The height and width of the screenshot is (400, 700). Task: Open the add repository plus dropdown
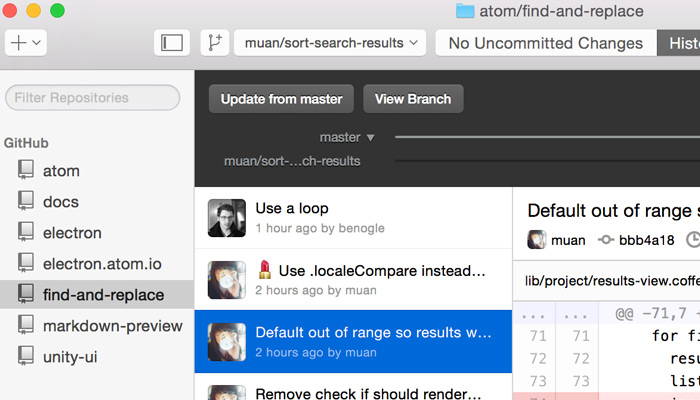[x=26, y=43]
